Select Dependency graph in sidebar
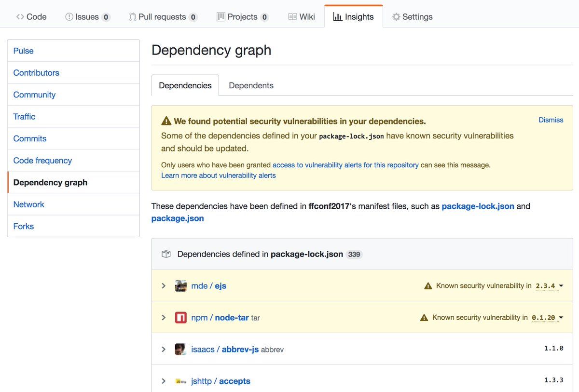The width and height of the screenshot is (579, 392). [x=73, y=182]
